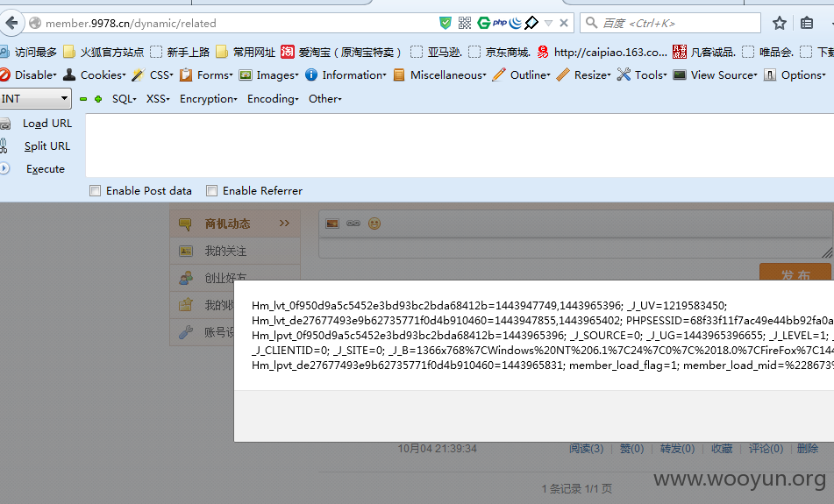834x504 pixels.
Task: Click the 删除 delete link
Action: click(808, 449)
